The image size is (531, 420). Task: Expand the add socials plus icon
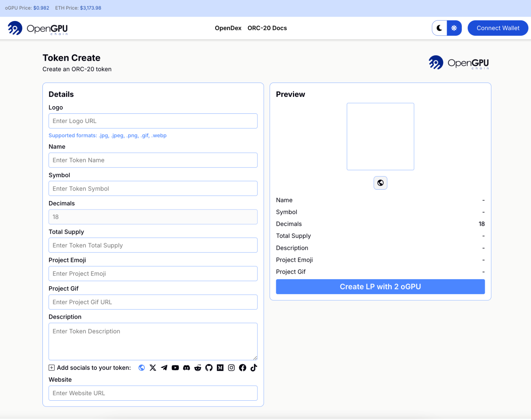(52, 367)
